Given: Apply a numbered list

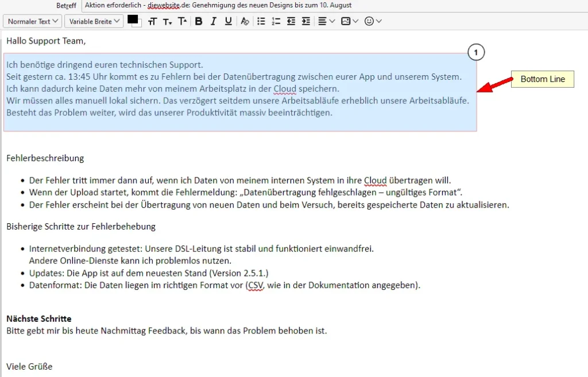Looking at the screenshot, I should point(276,21).
